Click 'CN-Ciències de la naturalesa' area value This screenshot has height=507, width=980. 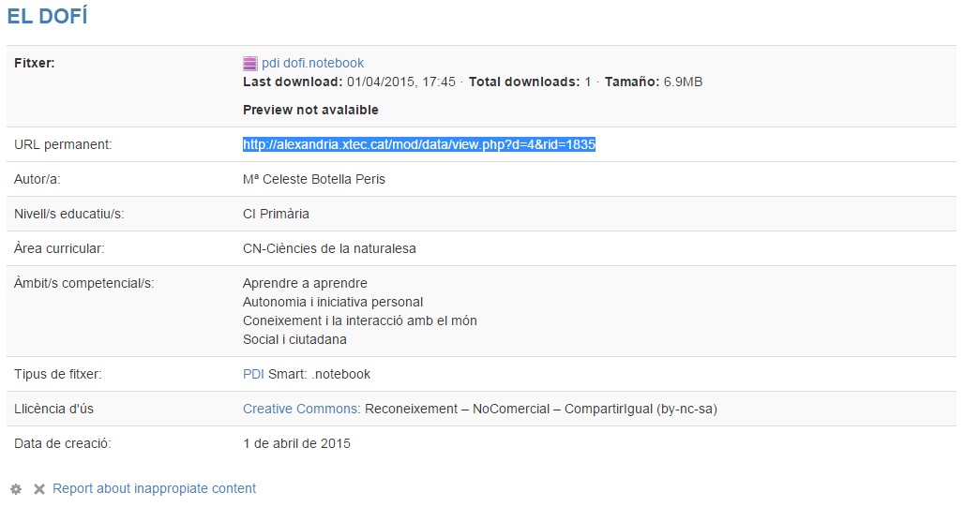(329, 248)
